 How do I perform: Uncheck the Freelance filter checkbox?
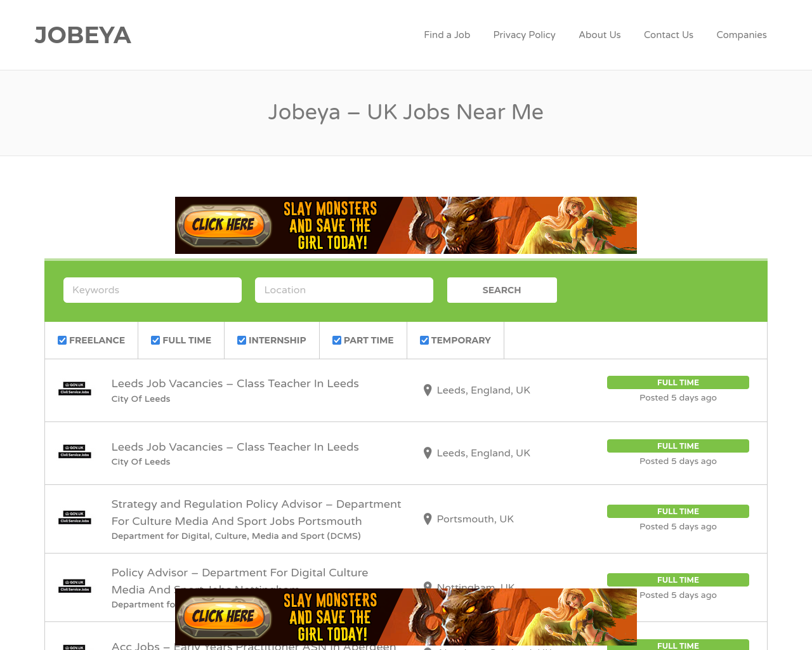click(x=62, y=340)
